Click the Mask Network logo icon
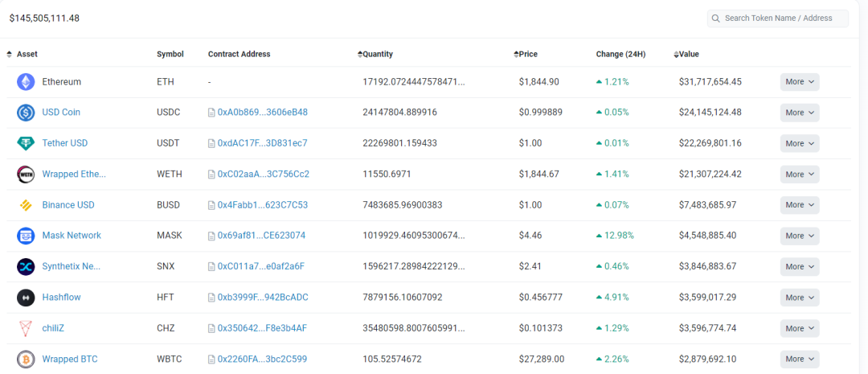Viewport: 868px width, 374px height. coord(26,236)
